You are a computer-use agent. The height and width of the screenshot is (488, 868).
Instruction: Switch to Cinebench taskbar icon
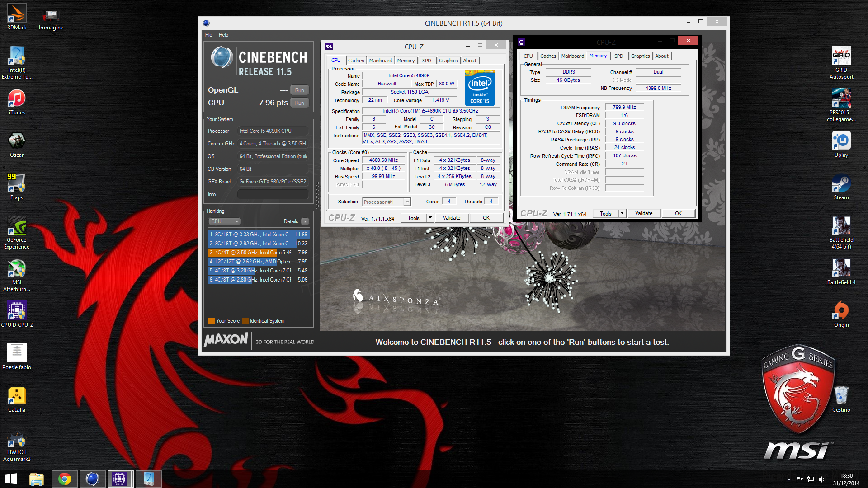pyautogui.click(x=92, y=479)
